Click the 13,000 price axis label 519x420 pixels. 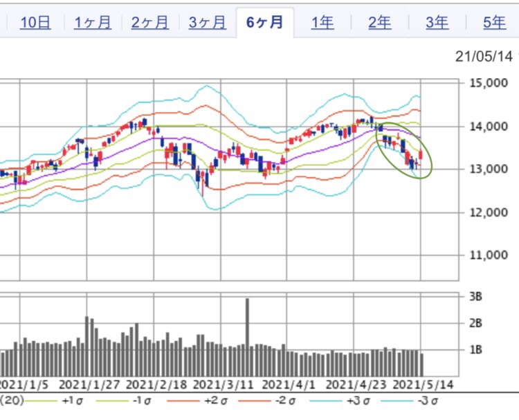(489, 169)
